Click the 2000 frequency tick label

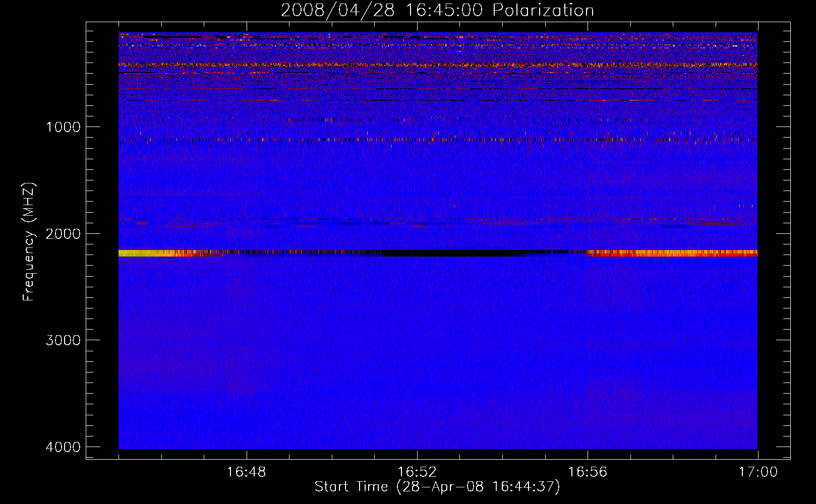(64, 234)
